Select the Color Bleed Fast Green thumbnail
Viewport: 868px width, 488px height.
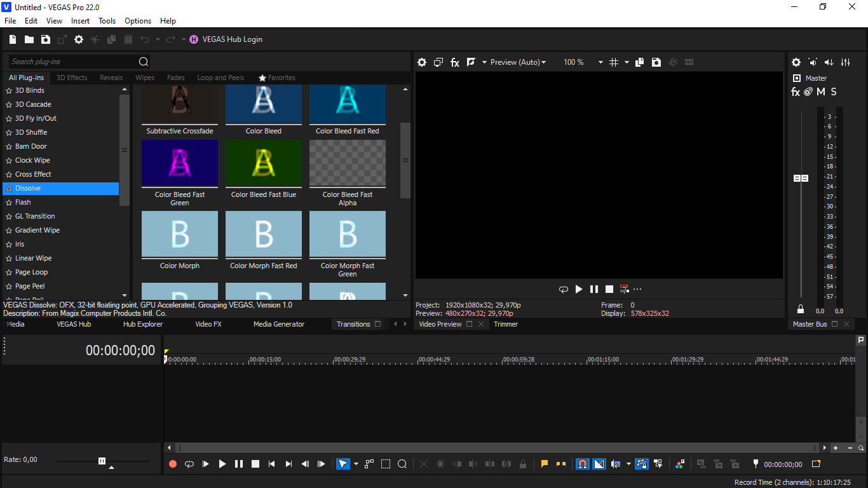pos(180,163)
